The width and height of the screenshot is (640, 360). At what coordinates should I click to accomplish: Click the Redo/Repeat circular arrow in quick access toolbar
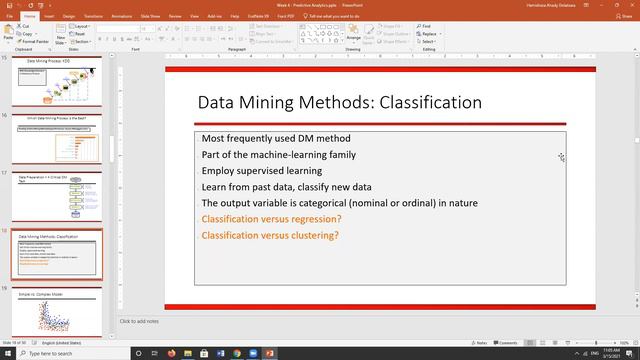click(31, 5)
